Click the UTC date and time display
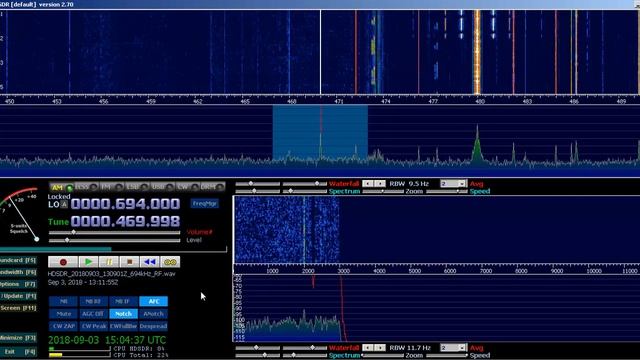The image size is (640, 360). click(107, 340)
